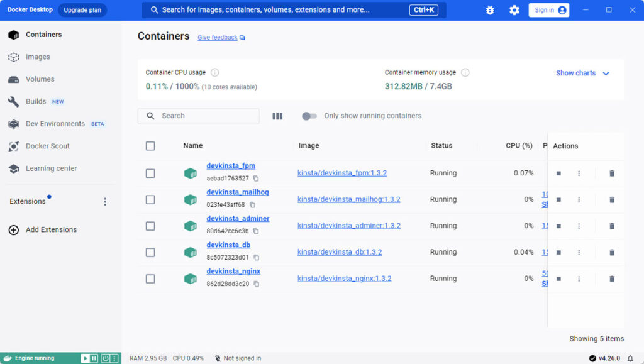This screenshot has height=364, width=644.
Task: Open the column visibility options
Action: 277,116
